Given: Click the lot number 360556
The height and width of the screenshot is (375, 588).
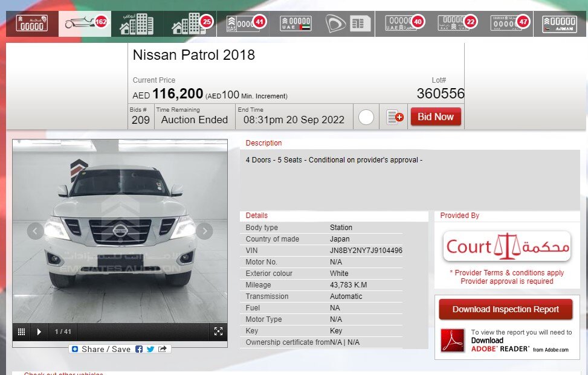Looking at the screenshot, I should pos(441,94).
